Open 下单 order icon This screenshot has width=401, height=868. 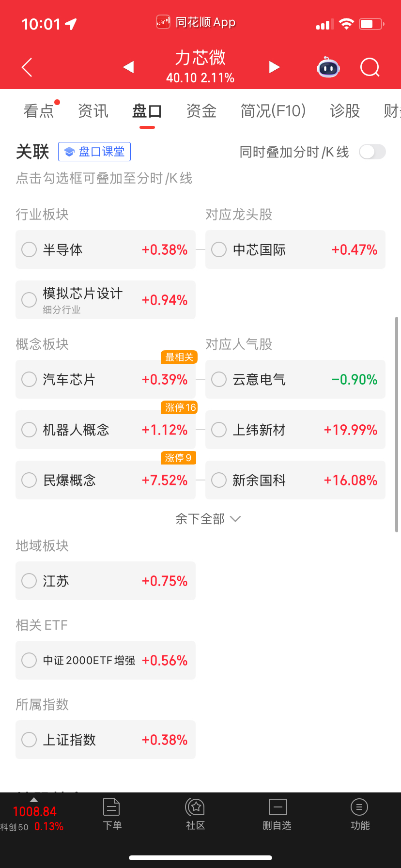112,814
